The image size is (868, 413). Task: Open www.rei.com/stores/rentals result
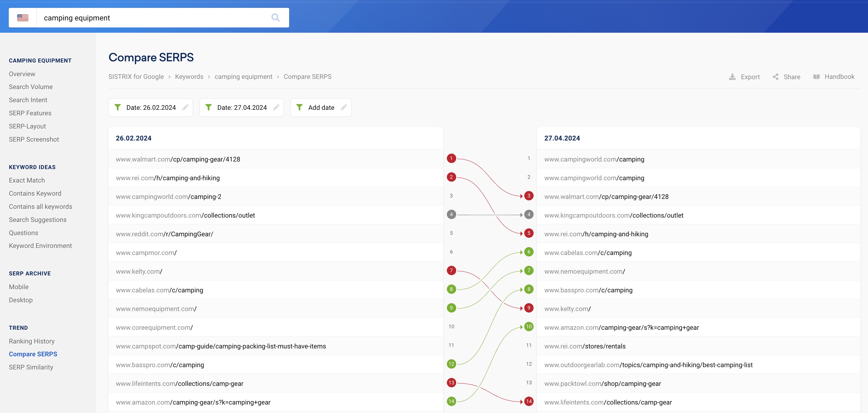pos(585,346)
